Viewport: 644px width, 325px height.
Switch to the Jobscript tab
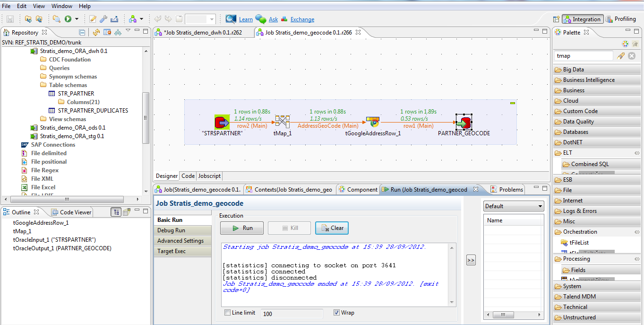coord(209,176)
